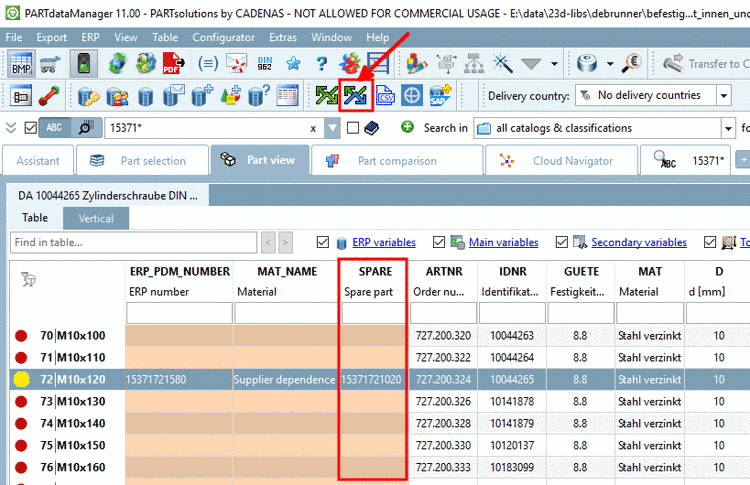750x485 pixels.
Task: Switch to the Part selection tab
Action: pos(142,161)
